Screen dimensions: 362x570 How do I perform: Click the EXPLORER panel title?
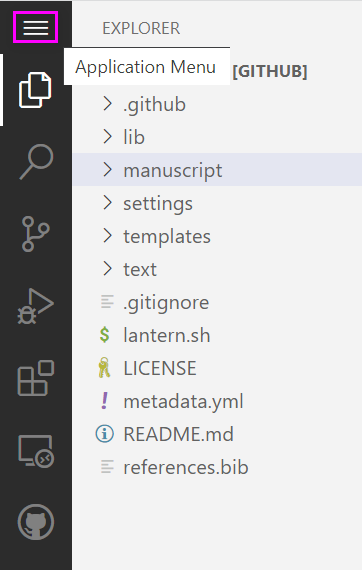point(141,28)
